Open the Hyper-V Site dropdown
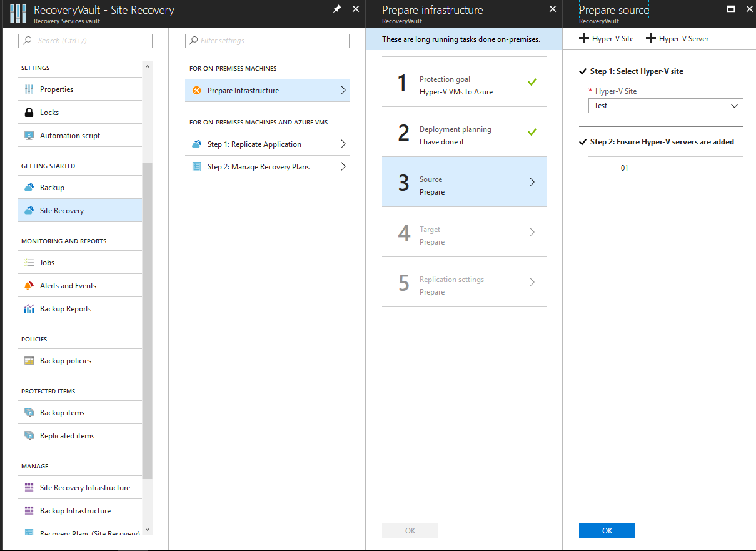The height and width of the screenshot is (551, 756). tap(665, 106)
